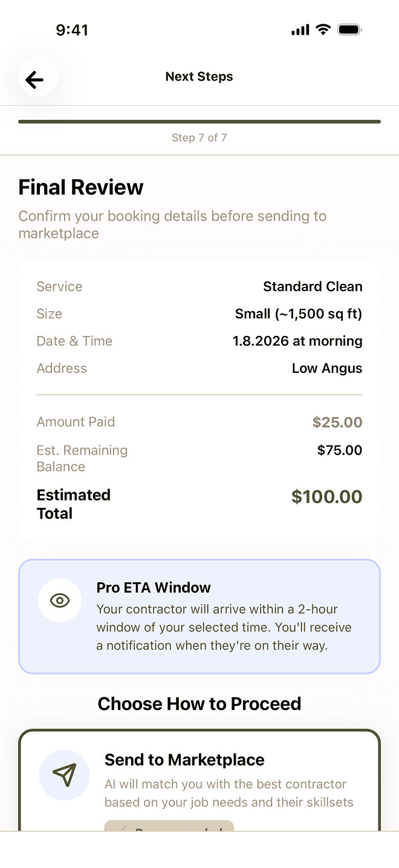Tap the Low Angus address value
The width and height of the screenshot is (399, 868).
coord(327,369)
